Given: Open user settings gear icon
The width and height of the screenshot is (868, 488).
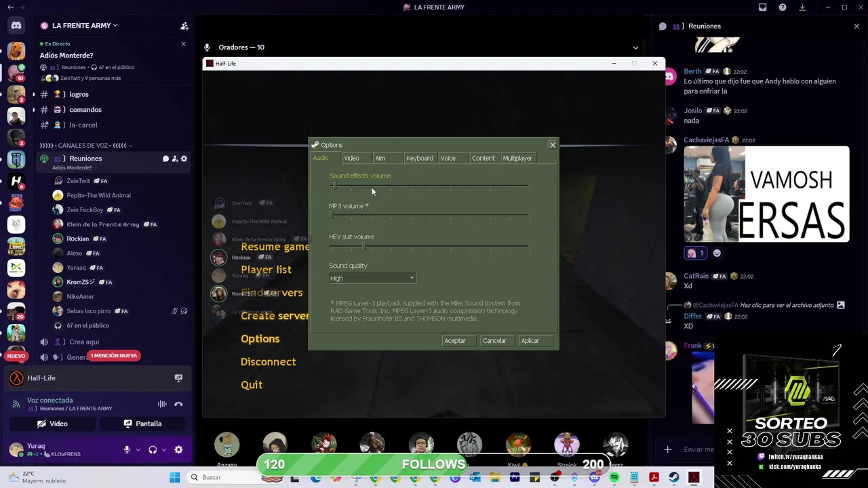Looking at the screenshot, I should (x=178, y=449).
